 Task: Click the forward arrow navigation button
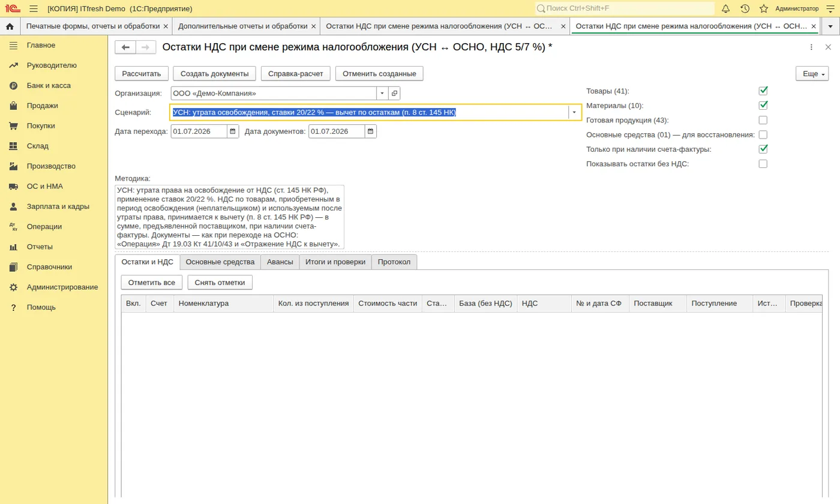[146, 47]
